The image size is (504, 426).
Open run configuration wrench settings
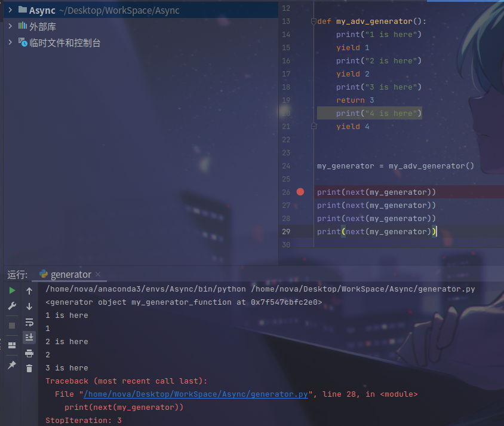click(12, 306)
